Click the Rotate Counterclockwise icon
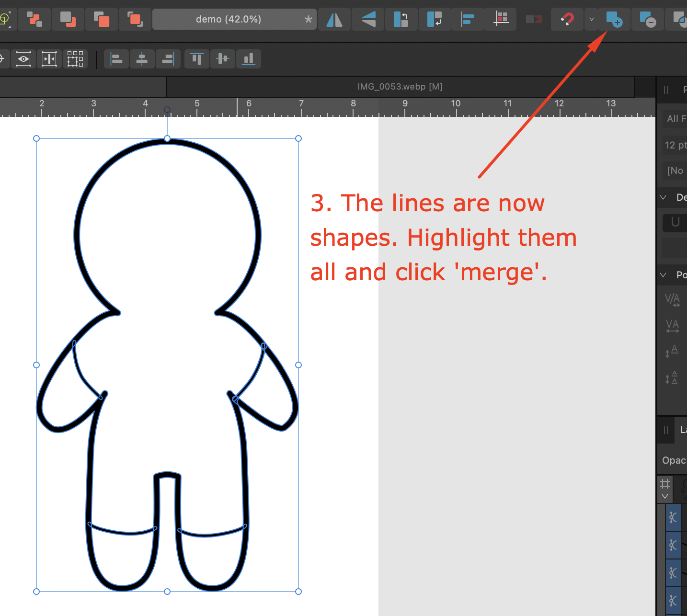Screen dimensions: 687x616 pyautogui.click(x=401, y=19)
